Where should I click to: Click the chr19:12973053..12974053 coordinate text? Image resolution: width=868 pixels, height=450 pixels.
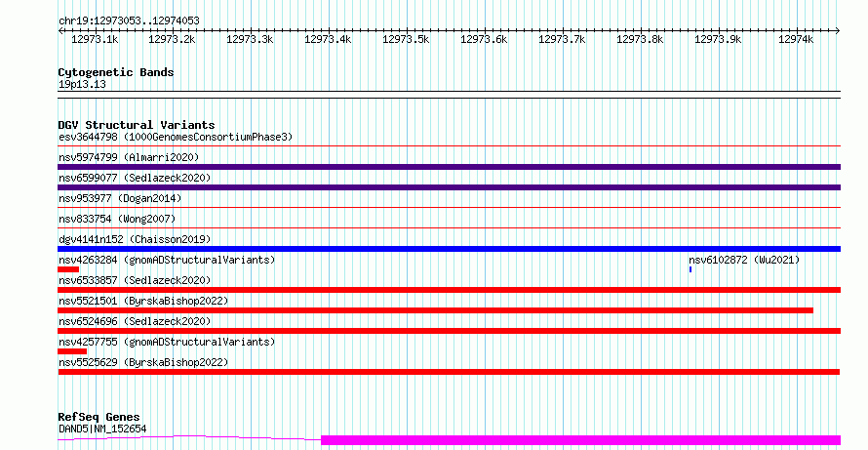[x=129, y=21]
